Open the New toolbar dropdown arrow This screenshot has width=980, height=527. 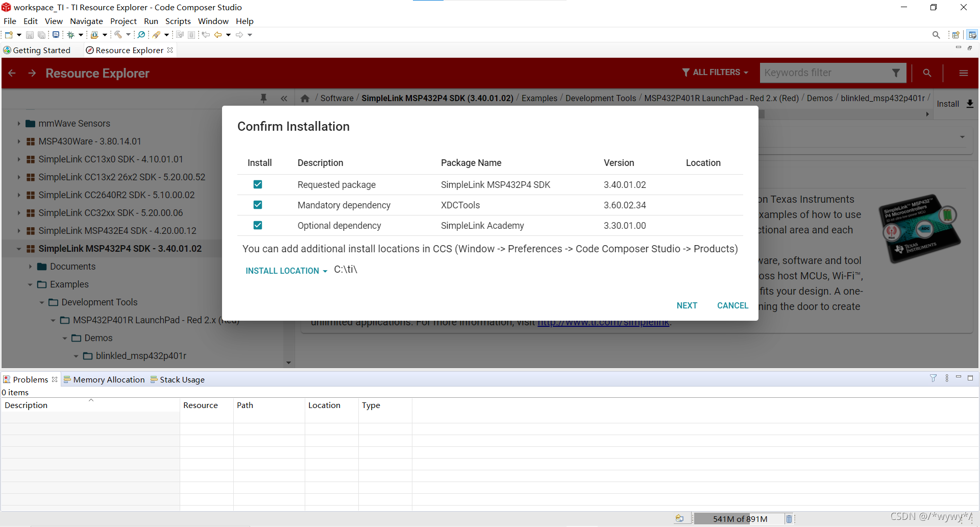(19, 35)
